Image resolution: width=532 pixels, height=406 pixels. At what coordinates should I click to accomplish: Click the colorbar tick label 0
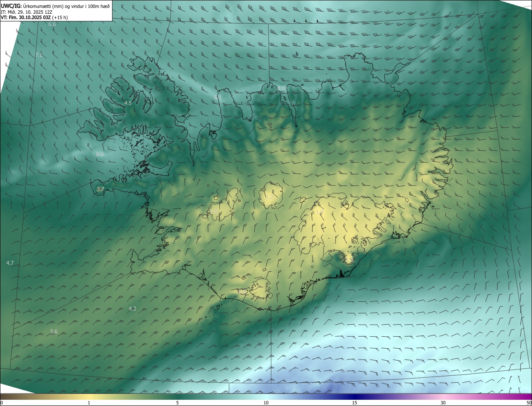tap(2, 403)
